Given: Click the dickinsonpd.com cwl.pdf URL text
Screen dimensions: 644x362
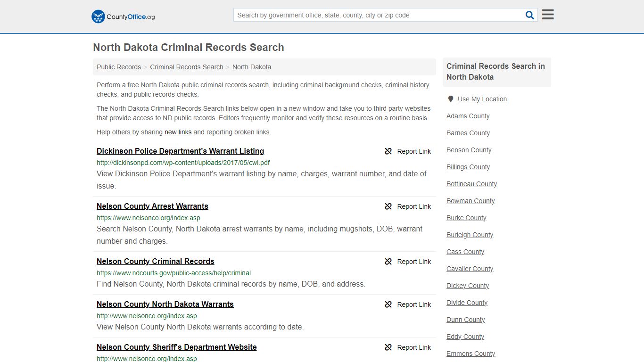Looking at the screenshot, I should (183, 163).
